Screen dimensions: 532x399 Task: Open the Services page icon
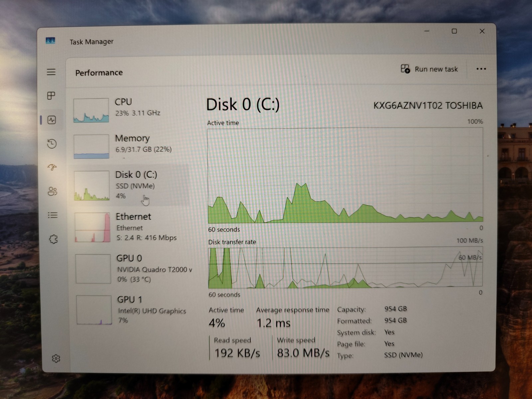pyautogui.click(x=54, y=239)
